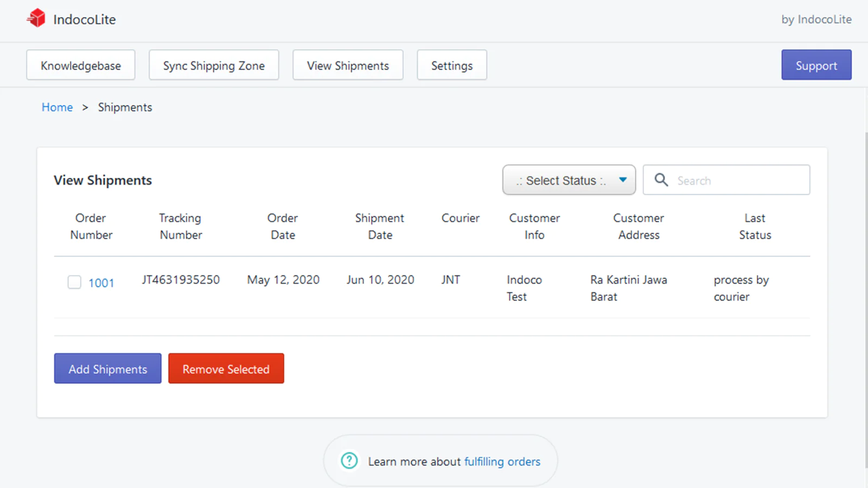
Task: Follow the fulfilling orders link
Action: (502, 461)
